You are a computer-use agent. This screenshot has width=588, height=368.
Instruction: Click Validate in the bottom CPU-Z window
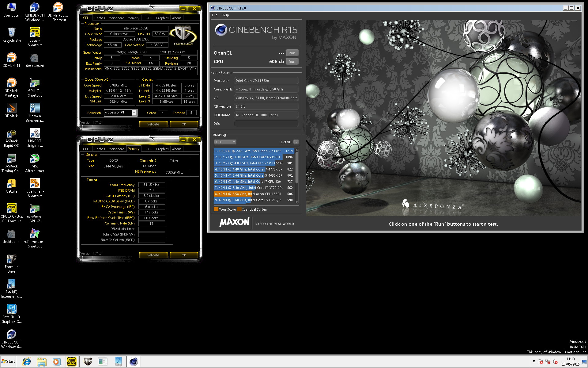(x=153, y=255)
